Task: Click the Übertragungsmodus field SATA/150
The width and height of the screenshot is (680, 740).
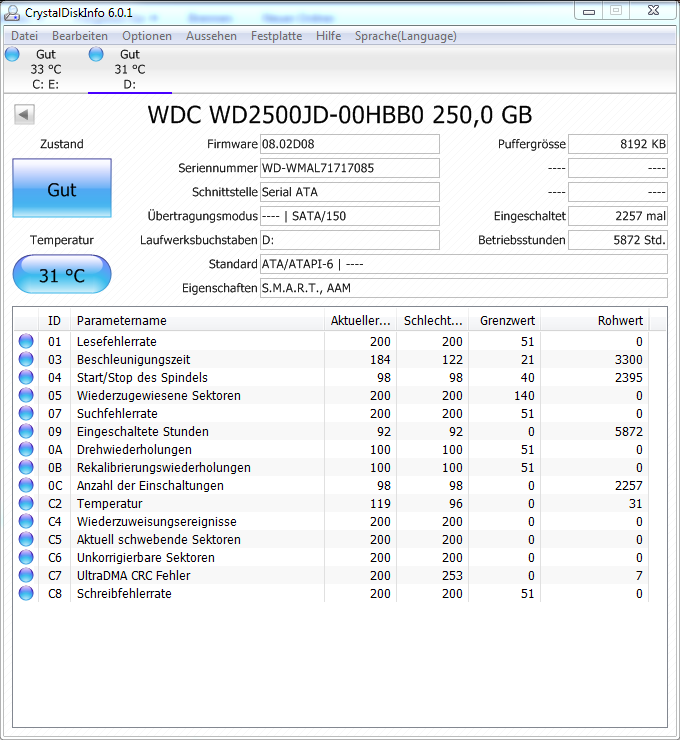Action: (350, 216)
